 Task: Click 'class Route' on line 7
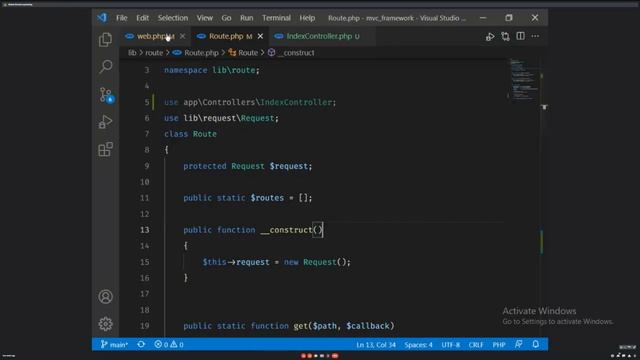pos(190,134)
